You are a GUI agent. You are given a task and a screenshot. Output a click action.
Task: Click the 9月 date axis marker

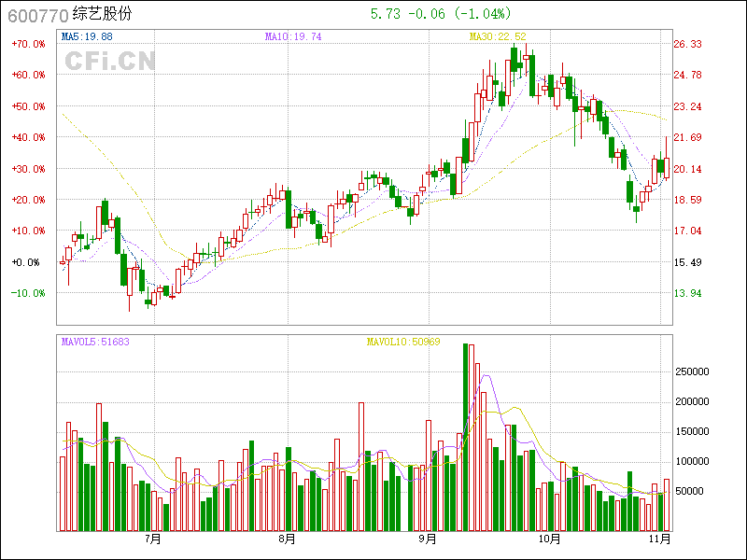[x=426, y=539]
